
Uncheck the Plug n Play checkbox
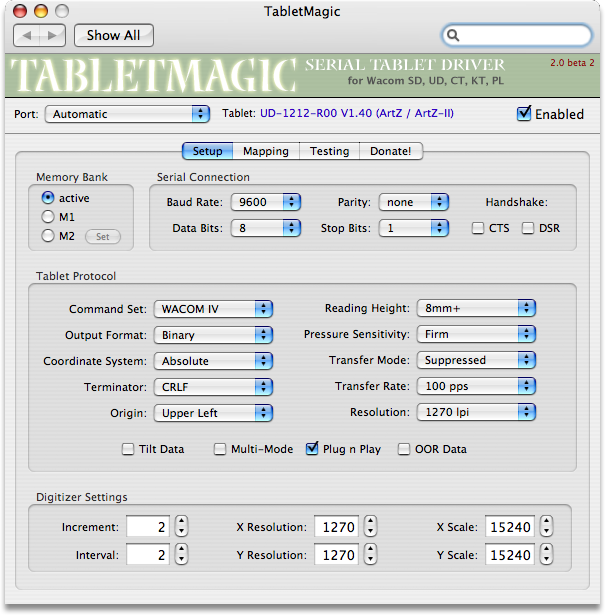312,448
